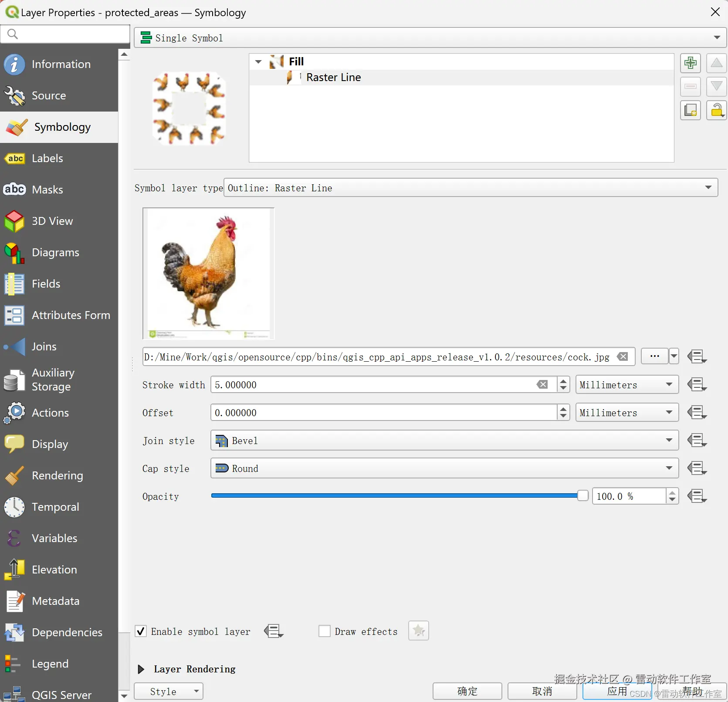Viewport: 728px width, 702px height.
Task: Open the Fields settings tab
Action: tap(59, 284)
